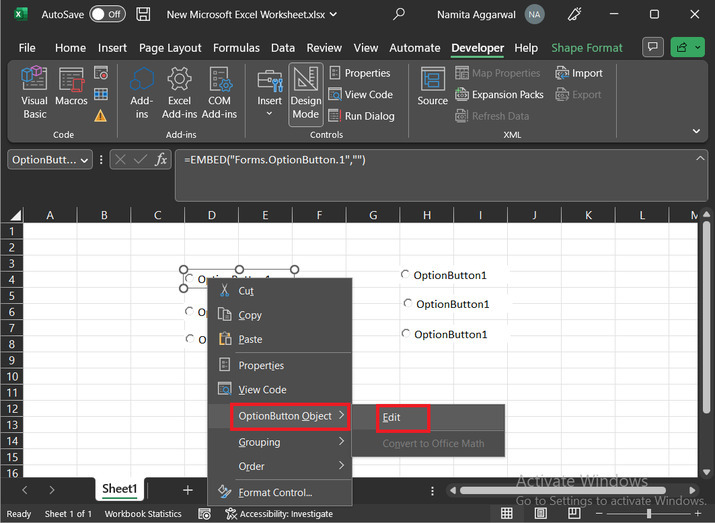Open the Visual Basic editor
Screen dimensions: 715x523
pyautogui.click(x=35, y=92)
